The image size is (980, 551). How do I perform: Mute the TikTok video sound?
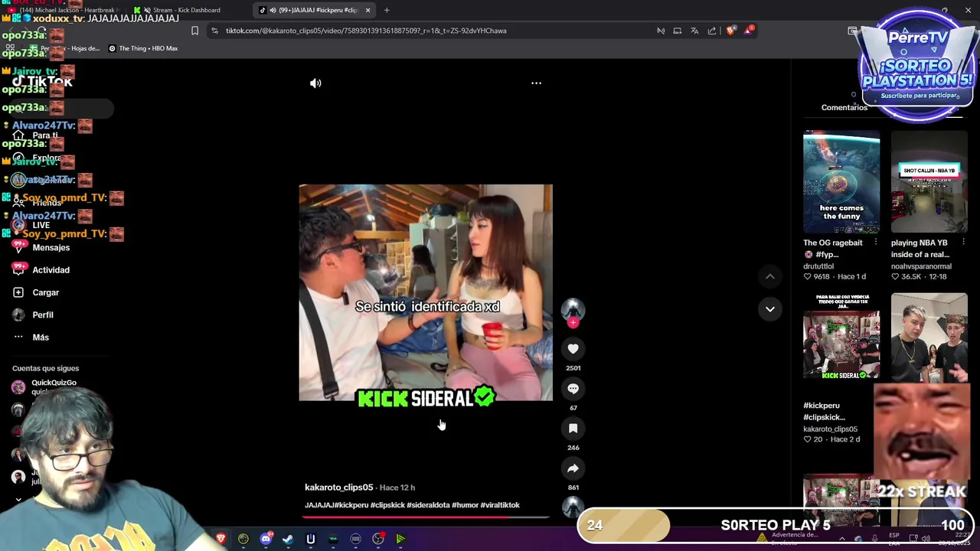(x=315, y=83)
